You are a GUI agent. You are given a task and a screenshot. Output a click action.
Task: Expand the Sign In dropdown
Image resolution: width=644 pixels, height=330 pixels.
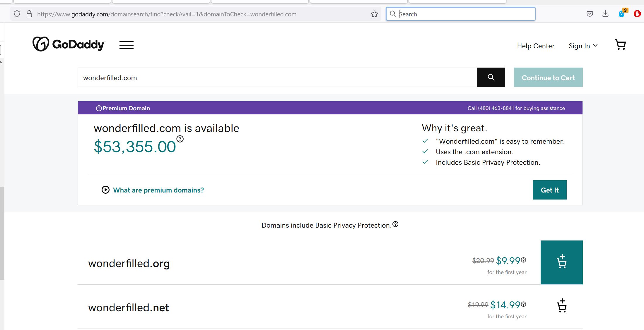coord(583,46)
